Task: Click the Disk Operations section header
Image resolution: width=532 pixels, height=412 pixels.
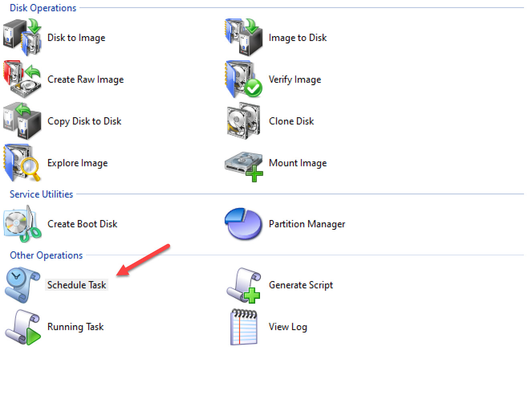Action: click(43, 8)
